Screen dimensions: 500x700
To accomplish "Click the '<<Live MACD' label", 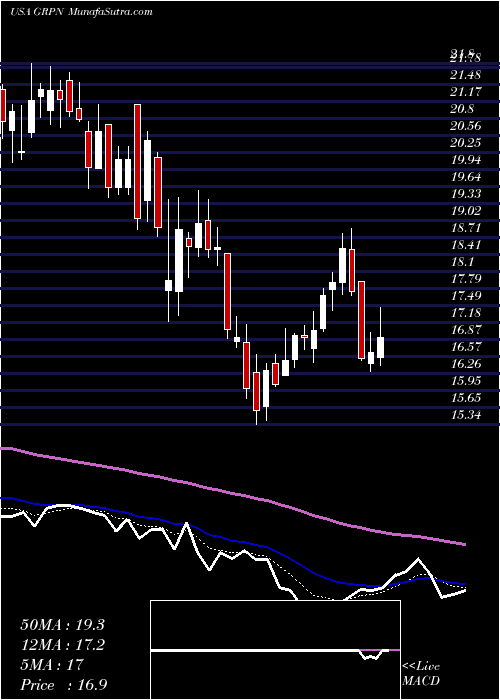I will 421,674.
